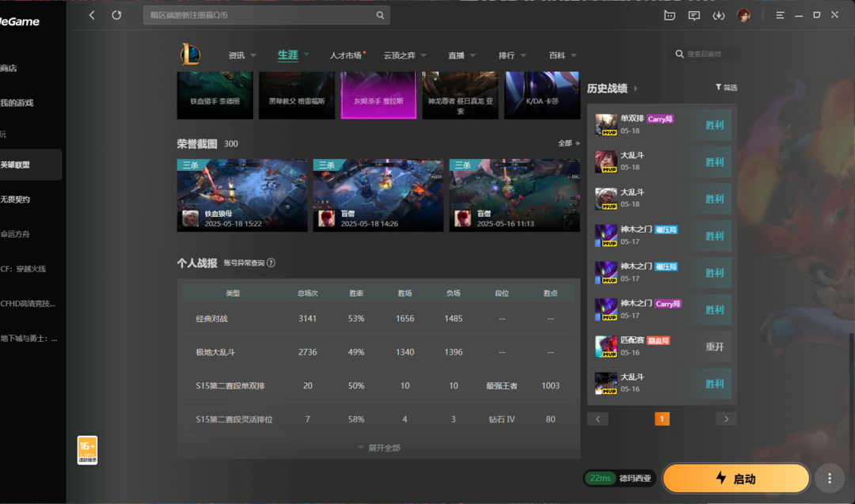Click the arrow next to 历史战绩 heading

coord(636,89)
